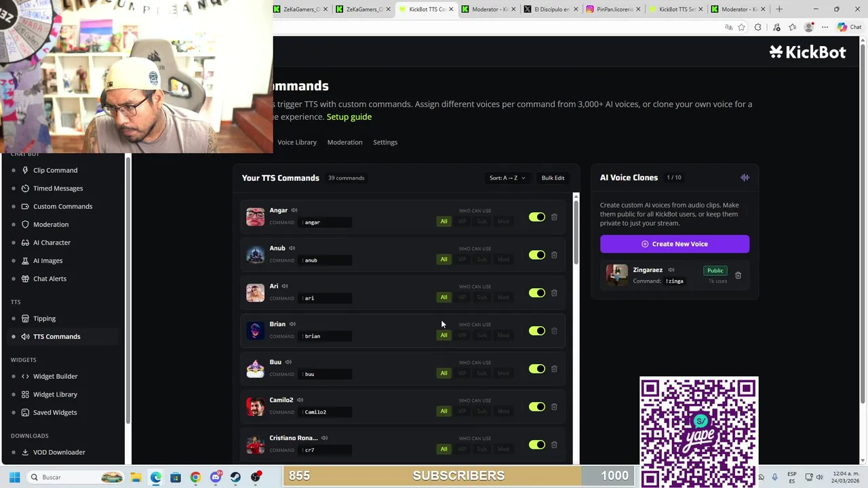Delete the Zingaraez voice clone

(x=738, y=275)
